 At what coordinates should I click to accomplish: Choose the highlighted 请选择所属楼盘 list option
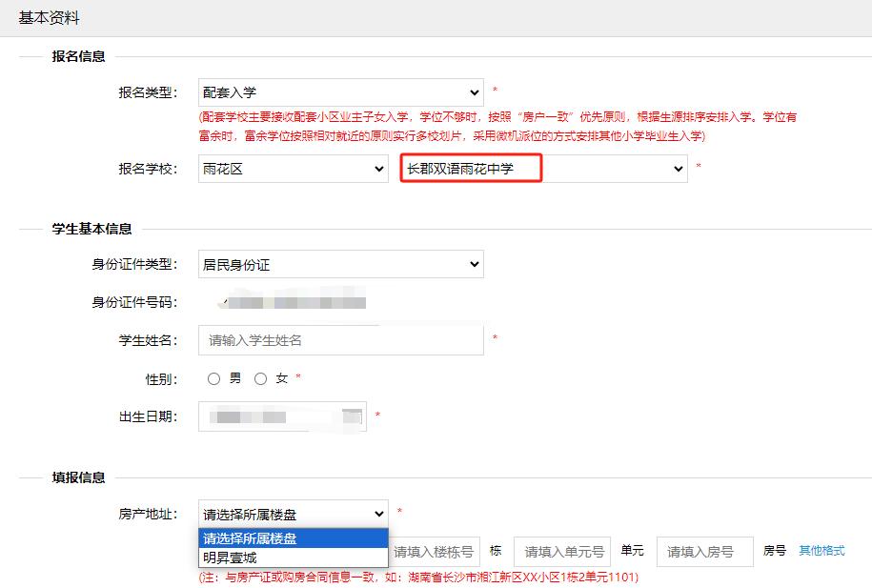(x=293, y=538)
